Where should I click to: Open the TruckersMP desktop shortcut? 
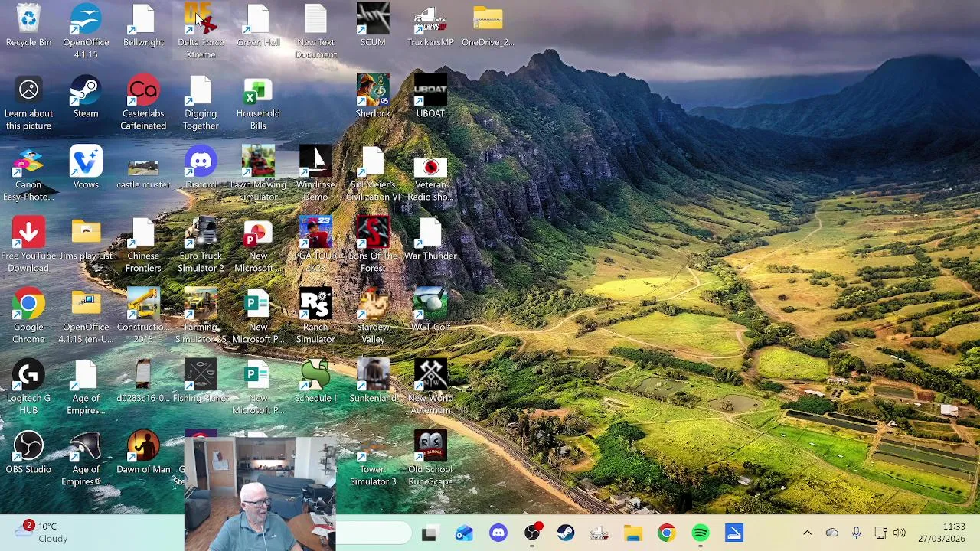(x=430, y=25)
